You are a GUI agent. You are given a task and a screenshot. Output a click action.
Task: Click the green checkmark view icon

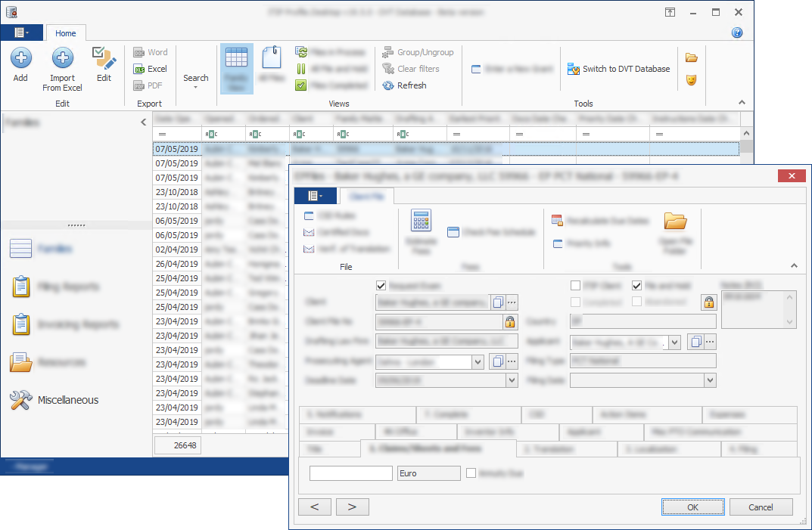pyautogui.click(x=301, y=85)
